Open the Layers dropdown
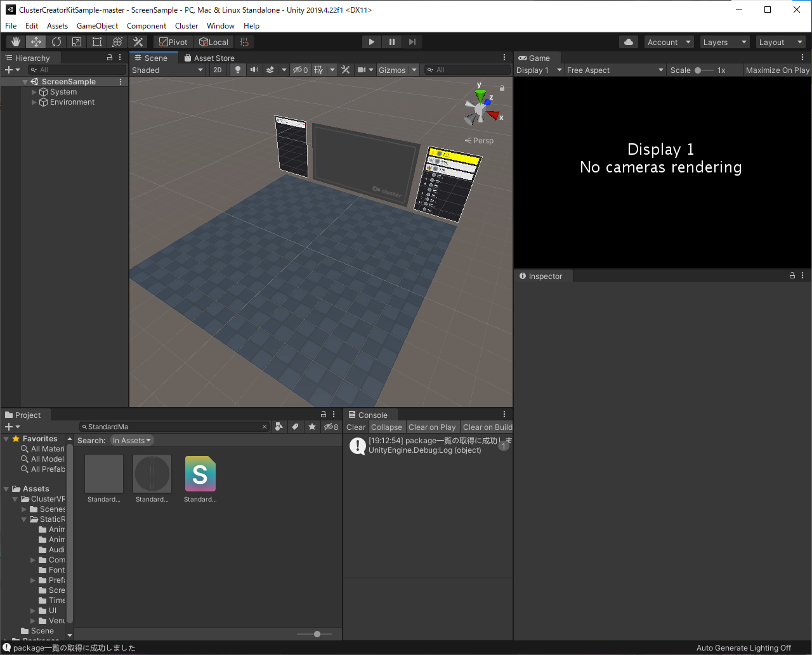Viewport: 812px width, 655px height. click(x=724, y=42)
